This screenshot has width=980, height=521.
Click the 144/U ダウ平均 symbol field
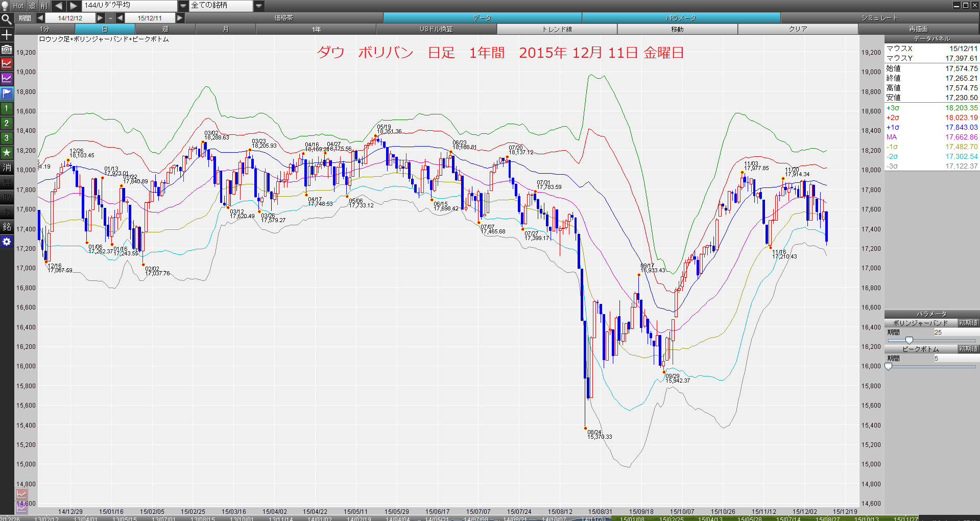pos(130,6)
